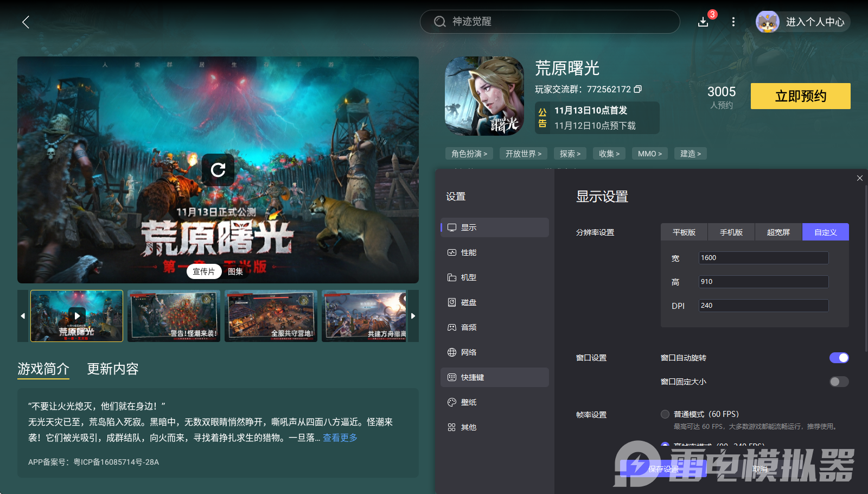Open the 壁纸 settings section
The height and width of the screenshot is (494, 868).
click(x=495, y=402)
